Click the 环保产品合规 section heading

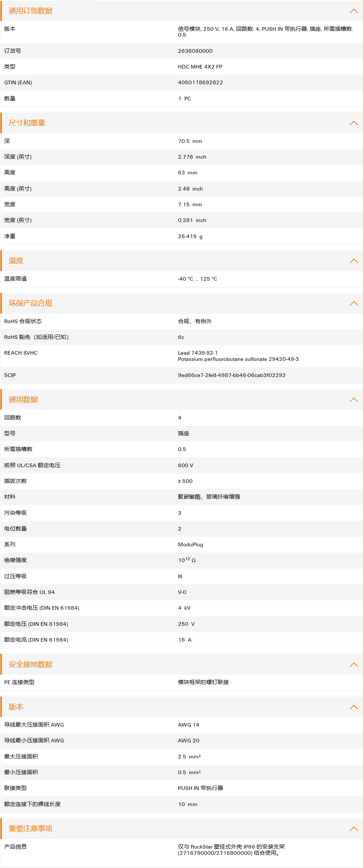pos(30,303)
